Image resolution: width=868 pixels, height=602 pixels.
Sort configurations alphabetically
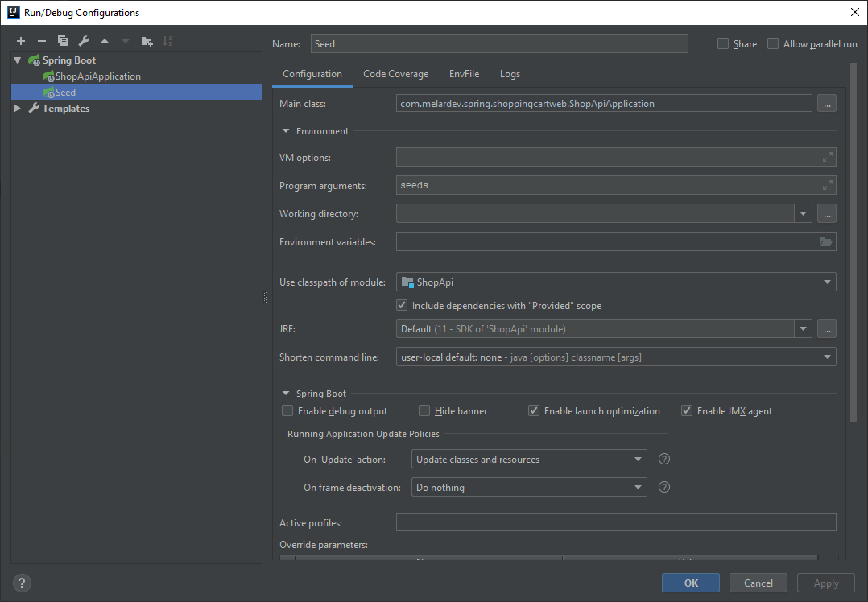(x=167, y=41)
